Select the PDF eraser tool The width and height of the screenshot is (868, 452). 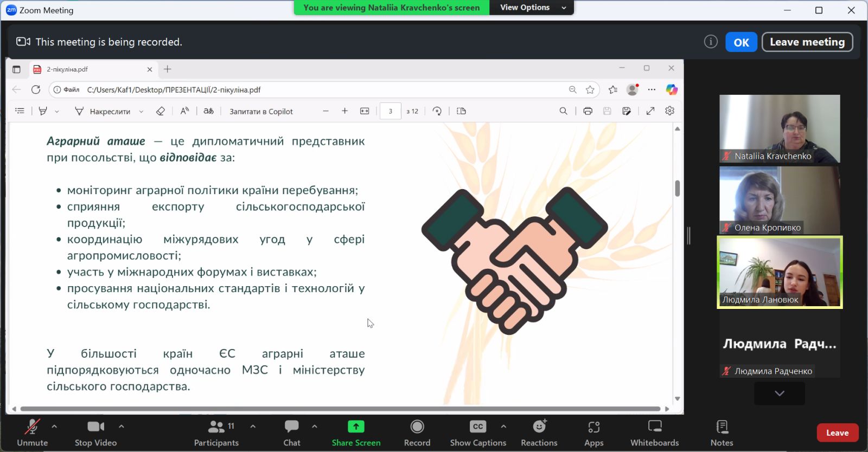[161, 111]
